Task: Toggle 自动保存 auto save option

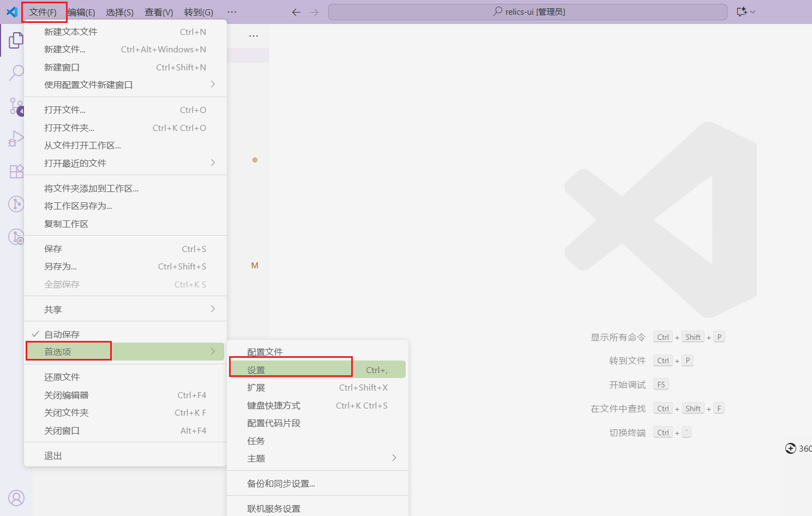Action: [x=125, y=334]
